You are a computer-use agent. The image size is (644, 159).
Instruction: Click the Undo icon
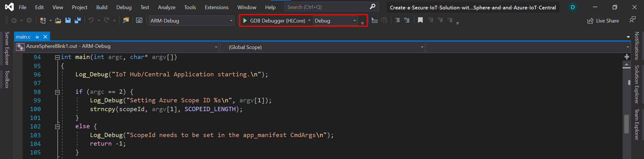pos(91,20)
